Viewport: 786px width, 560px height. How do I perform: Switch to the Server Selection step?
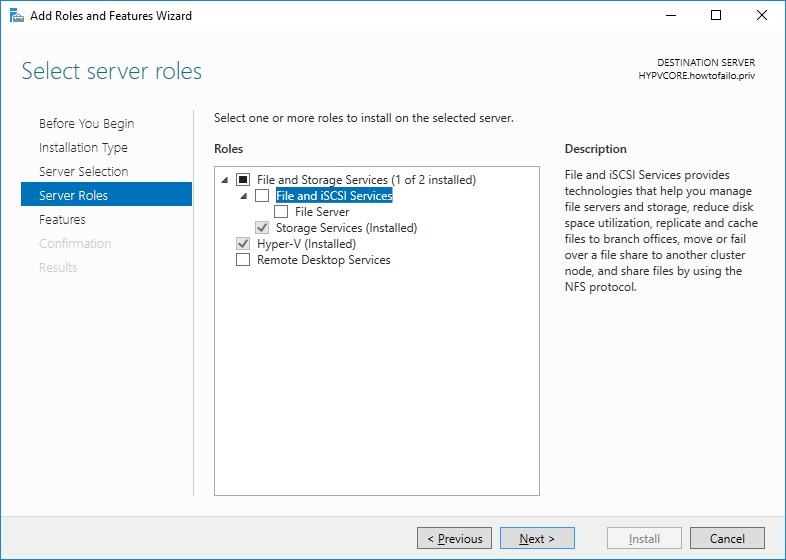(x=83, y=172)
